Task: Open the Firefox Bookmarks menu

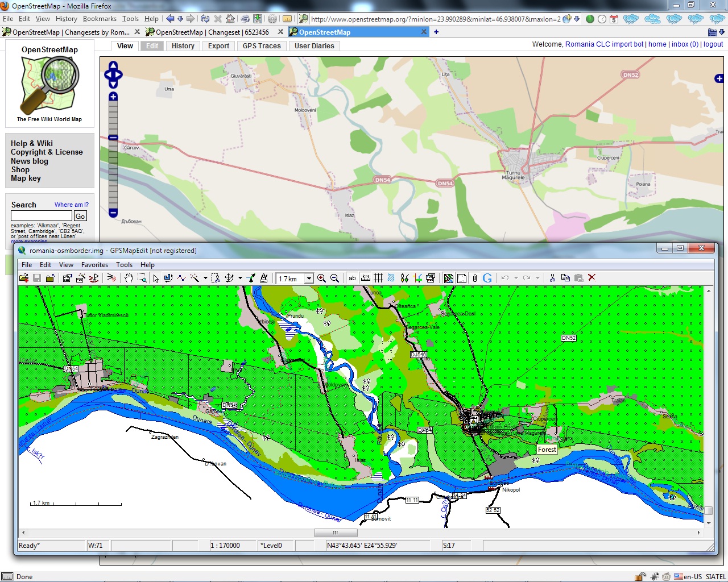Action: (x=100, y=19)
